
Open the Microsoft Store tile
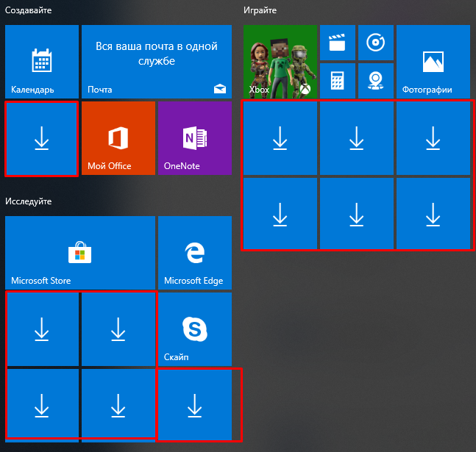(x=80, y=253)
